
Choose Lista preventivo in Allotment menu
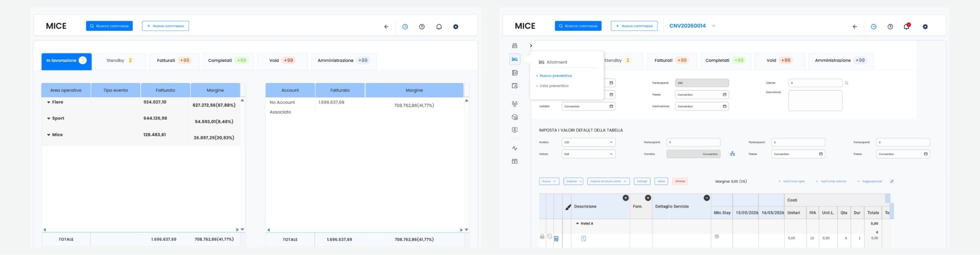(554, 86)
